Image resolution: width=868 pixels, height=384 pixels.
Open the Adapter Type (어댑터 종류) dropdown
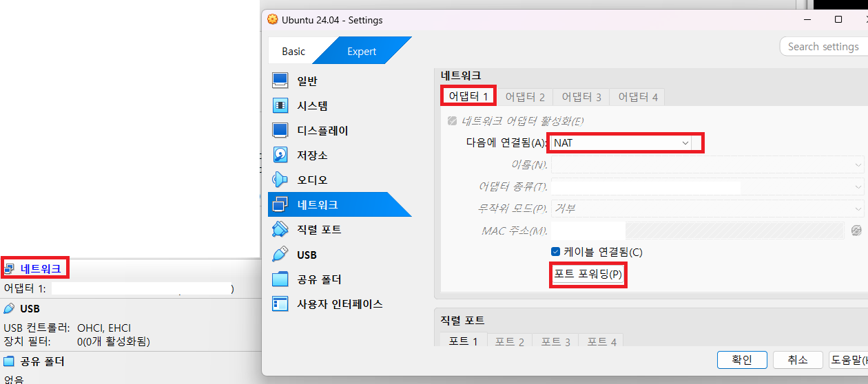[x=707, y=186]
